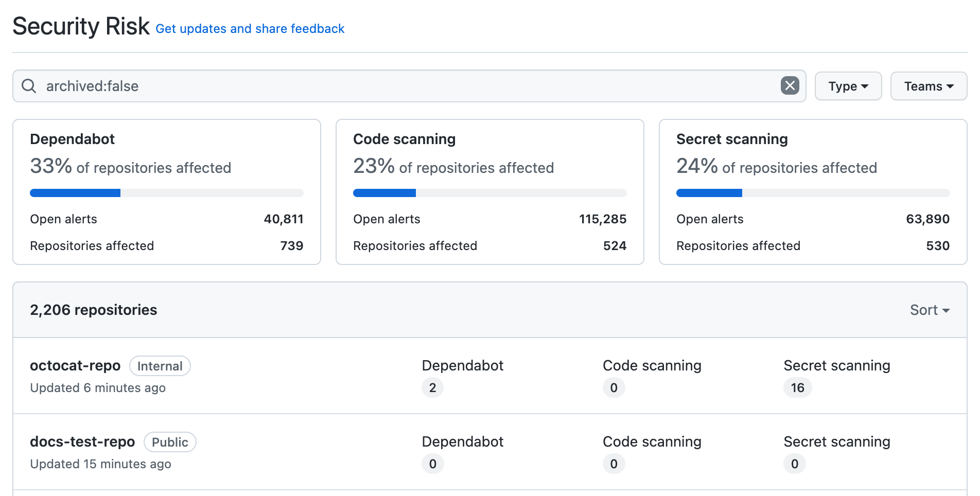
Task: Click the Internal label on octocat-repo
Action: [x=160, y=366]
